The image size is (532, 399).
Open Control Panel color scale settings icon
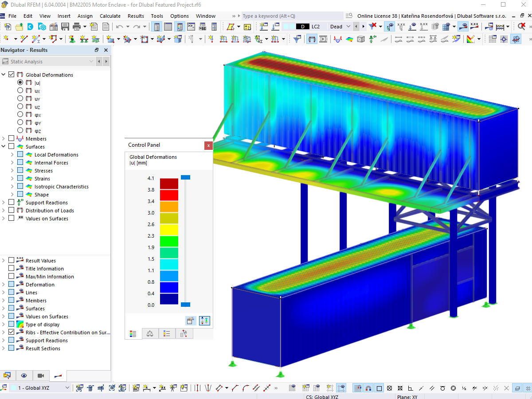(x=191, y=321)
